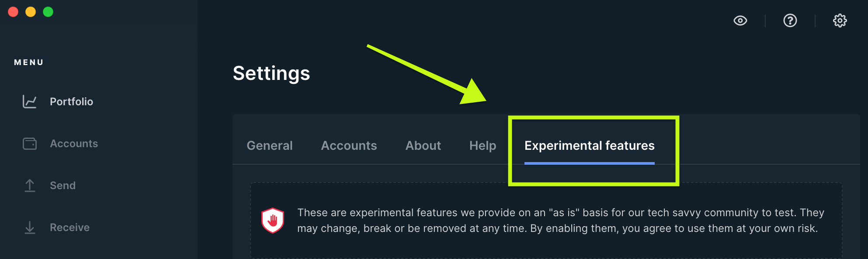Click the Receive download arrow icon
Image resolution: width=868 pixels, height=259 pixels.
[30, 228]
